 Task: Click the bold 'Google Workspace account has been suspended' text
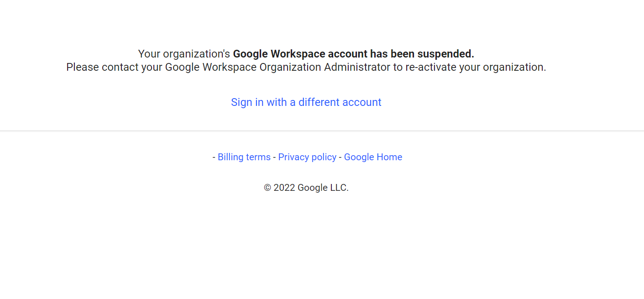pos(353,54)
